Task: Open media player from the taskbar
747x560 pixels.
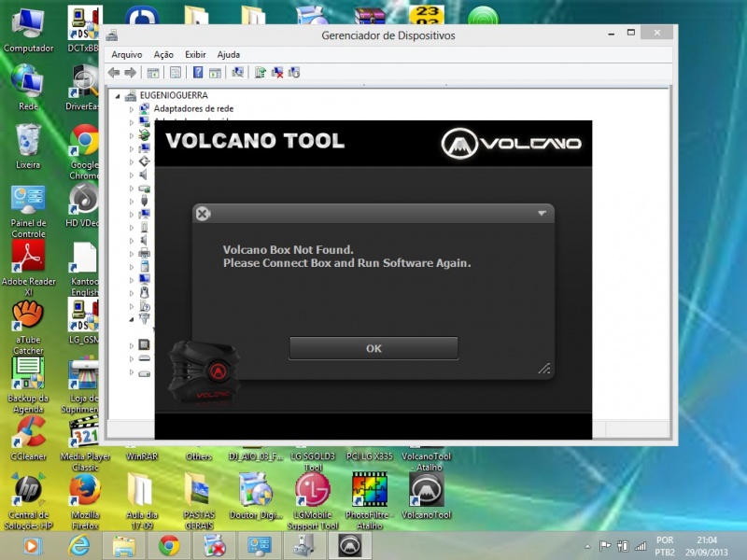Action: click(33, 546)
